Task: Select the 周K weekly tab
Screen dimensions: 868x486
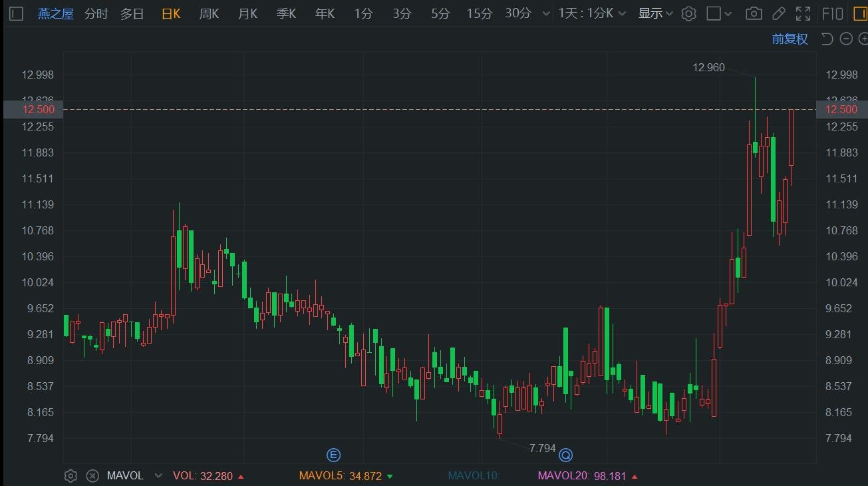Action: click(209, 13)
